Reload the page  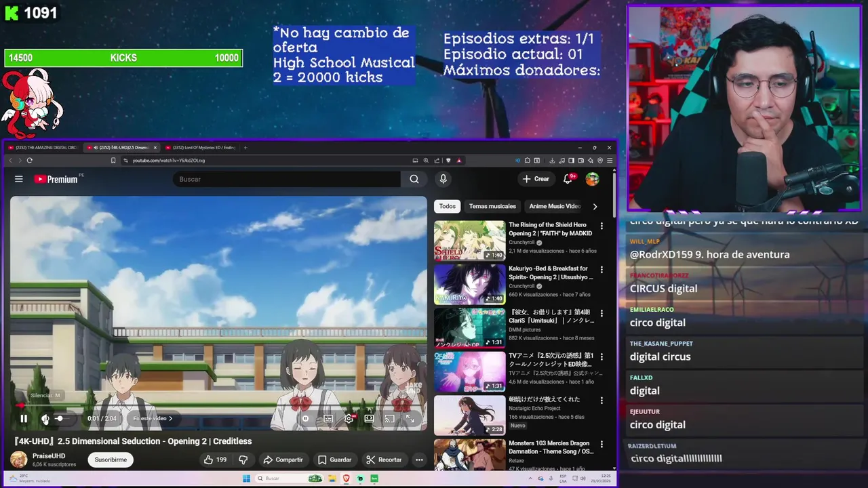coord(29,161)
